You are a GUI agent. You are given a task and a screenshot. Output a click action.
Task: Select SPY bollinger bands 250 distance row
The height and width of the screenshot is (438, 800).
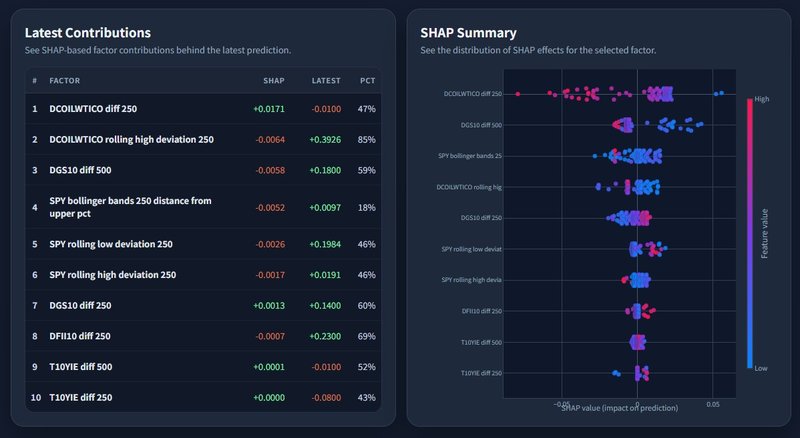[203, 207]
